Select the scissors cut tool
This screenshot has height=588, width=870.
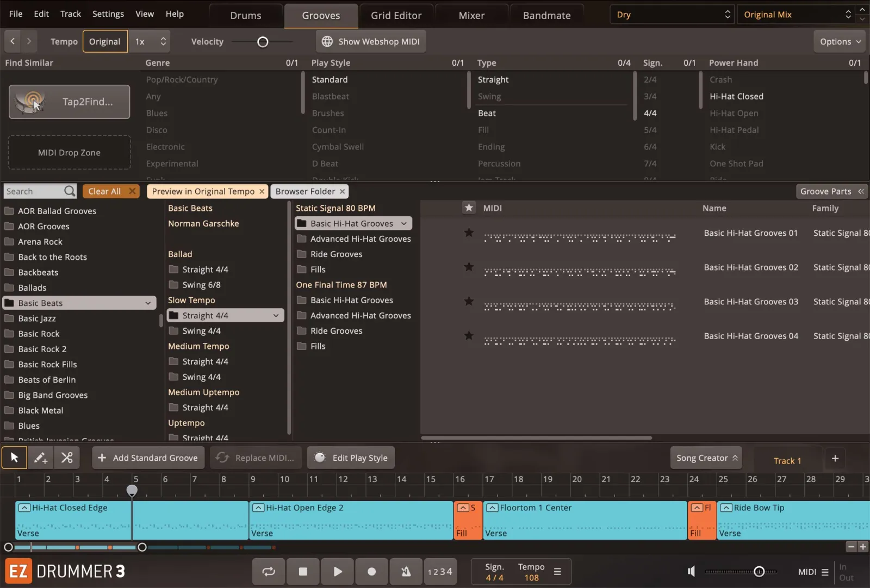coord(66,458)
